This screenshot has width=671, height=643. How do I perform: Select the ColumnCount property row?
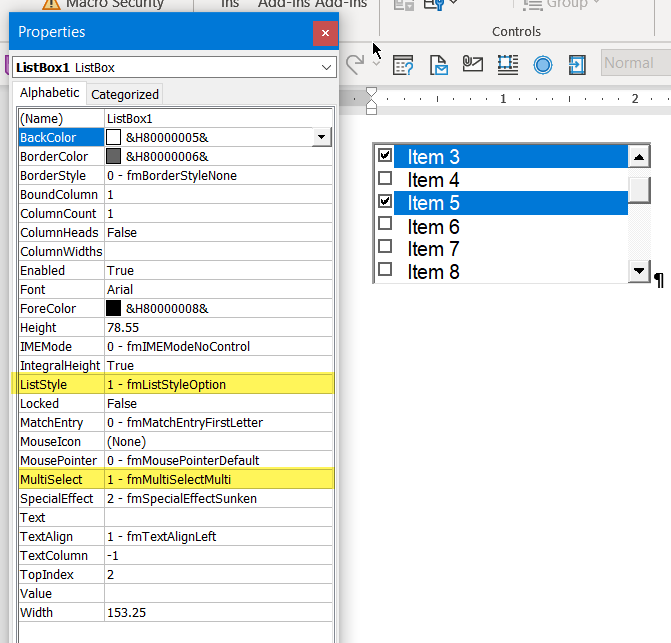(x=175, y=213)
